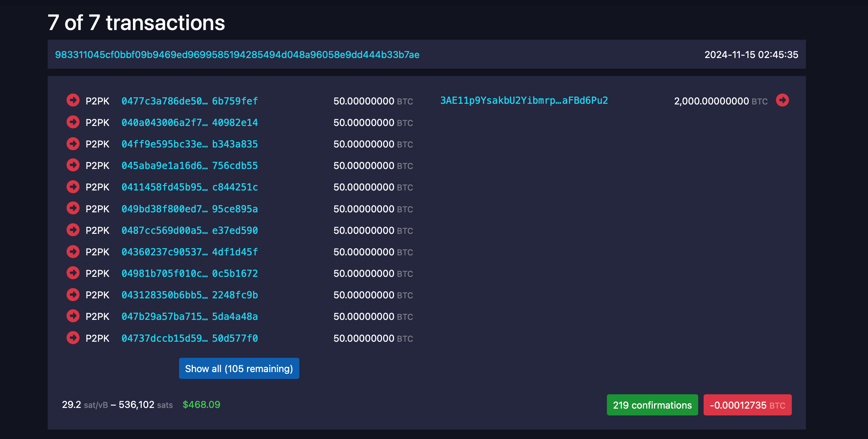868x439 pixels.
Task: Click red arrow icon beside 045aba9e1a16d6 input
Action: pyautogui.click(x=73, y=165)
